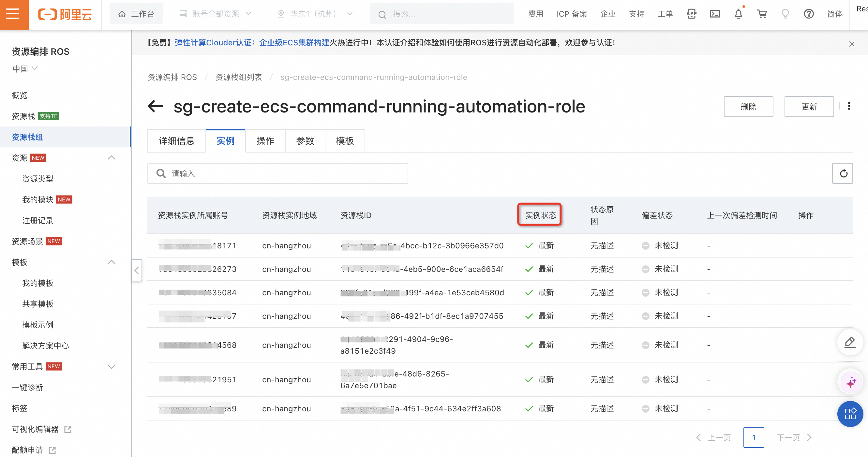
Task: Click the notification bell icon
Action: (738, 14)
